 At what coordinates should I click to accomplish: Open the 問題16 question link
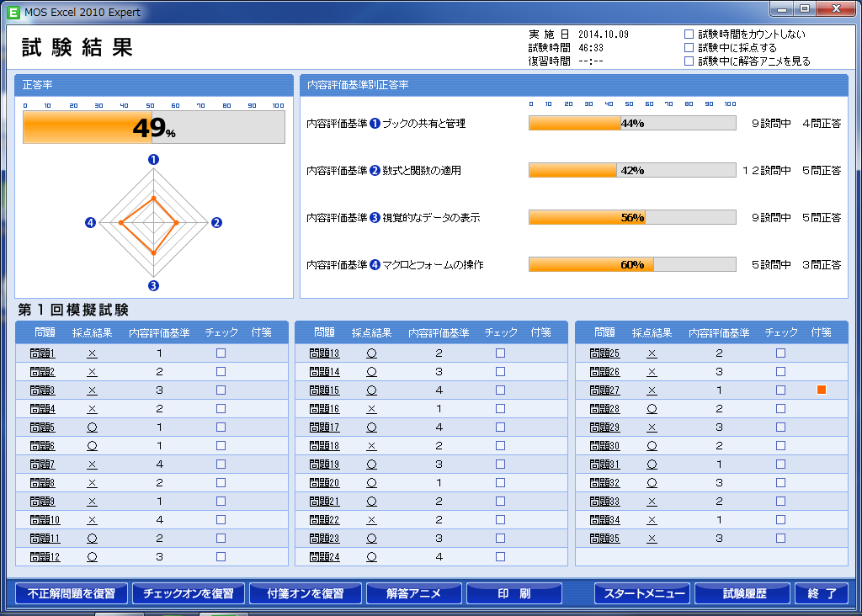324,409
